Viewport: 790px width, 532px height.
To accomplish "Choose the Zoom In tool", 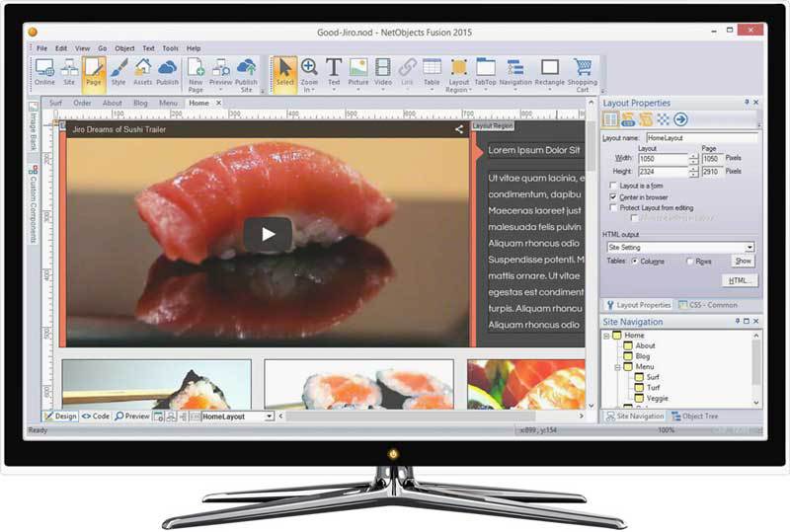I will (309, 75).
